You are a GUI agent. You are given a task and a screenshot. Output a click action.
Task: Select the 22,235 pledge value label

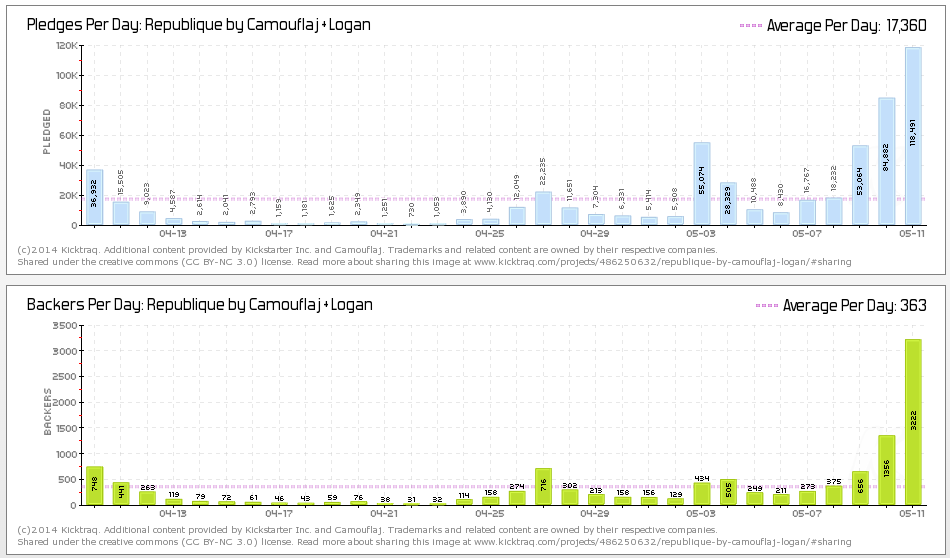(x=543, y=171)
